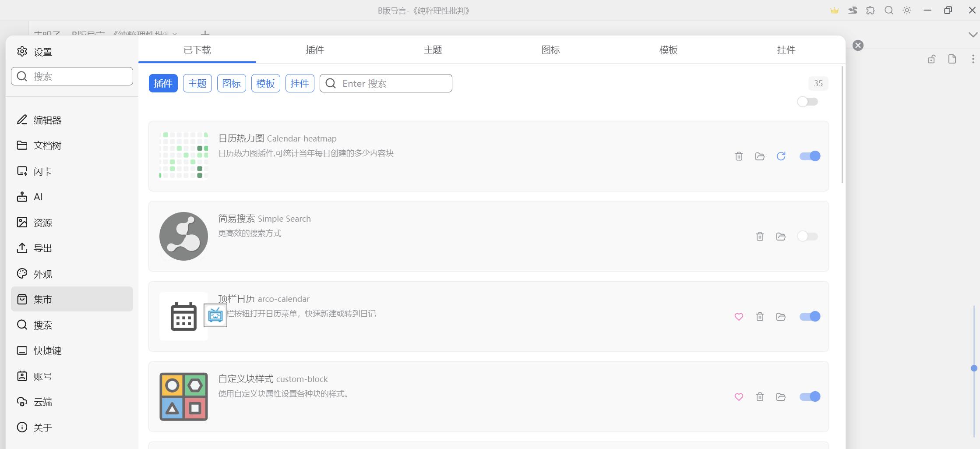
Task: Click the pink heart on arco-calendar
Action: point(739,317)
